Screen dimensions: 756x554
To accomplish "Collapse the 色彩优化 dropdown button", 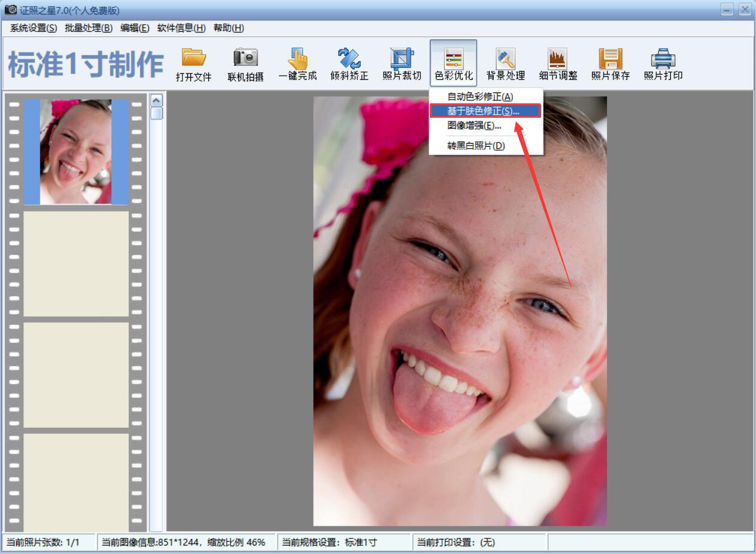I will (x=453, y=63).
